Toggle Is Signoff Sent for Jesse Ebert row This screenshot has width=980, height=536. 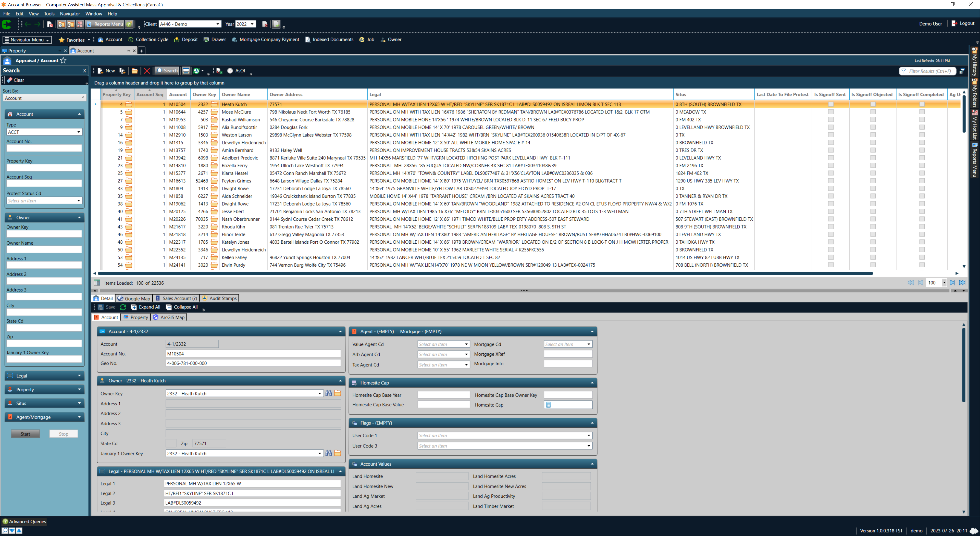click(x=831, y=211)
